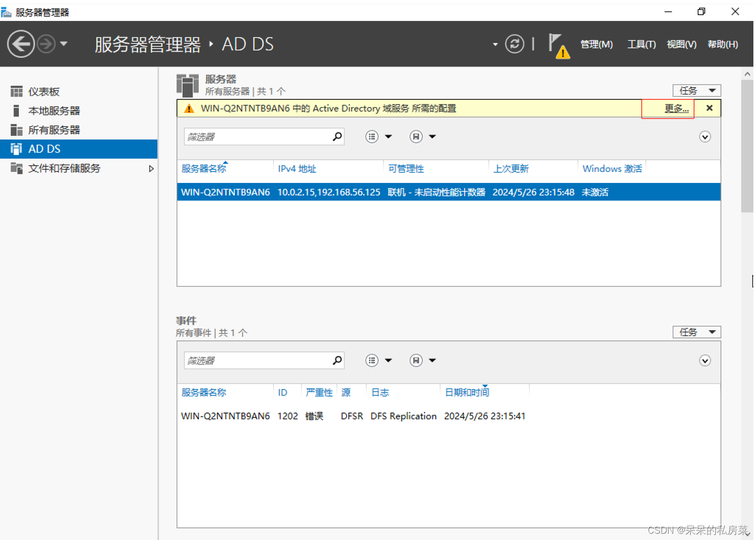The image size is (756, 540).
Task: Open the notifications flag with warning
Action: click(558, 45)
